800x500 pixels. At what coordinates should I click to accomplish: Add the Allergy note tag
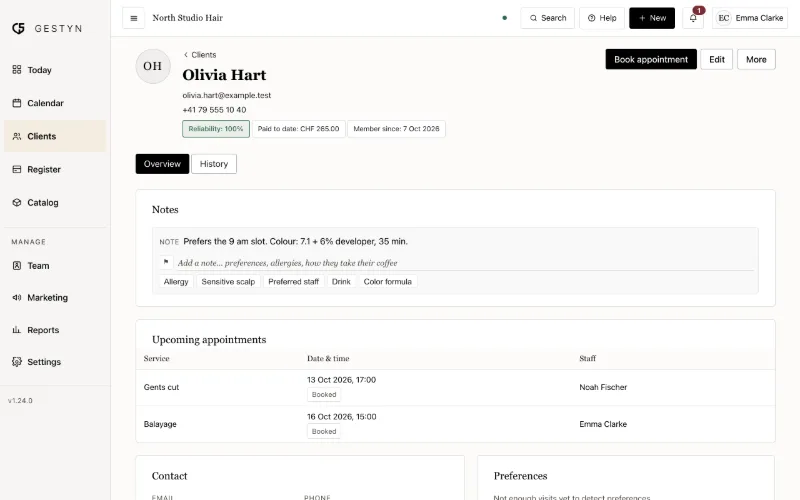tap(176, 282)
